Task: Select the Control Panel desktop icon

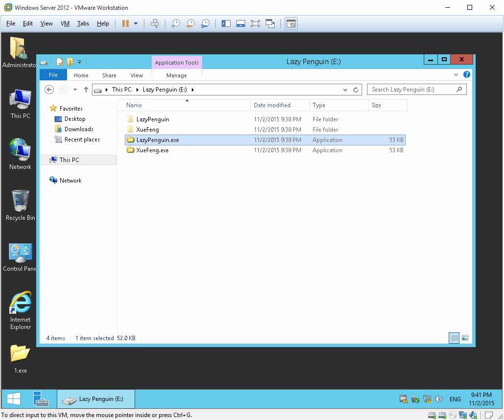Action: pyautogui.click(x=20, y=257)
